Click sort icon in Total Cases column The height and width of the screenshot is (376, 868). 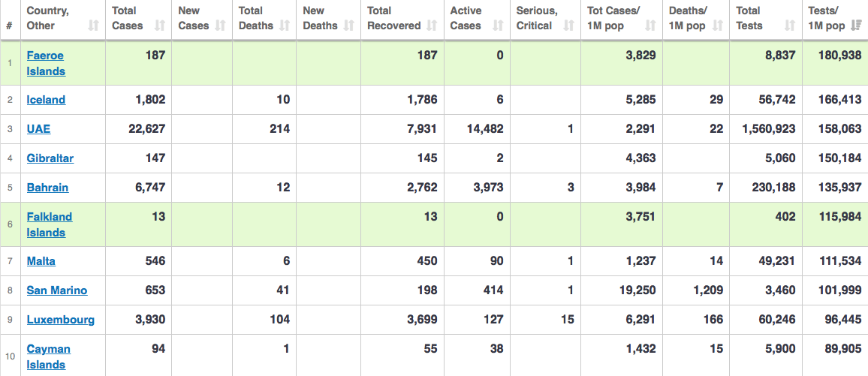(x=159, y=26)
